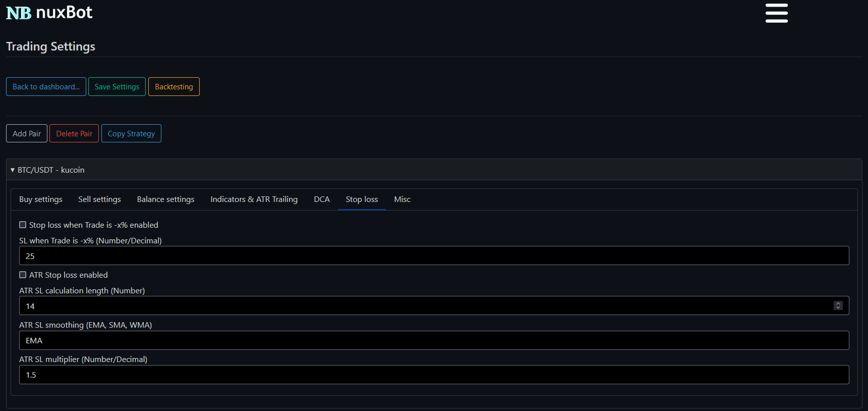Open the hamburger navigation menu
The height and width of the screenshot is (411, 868).
pos(776,13)
